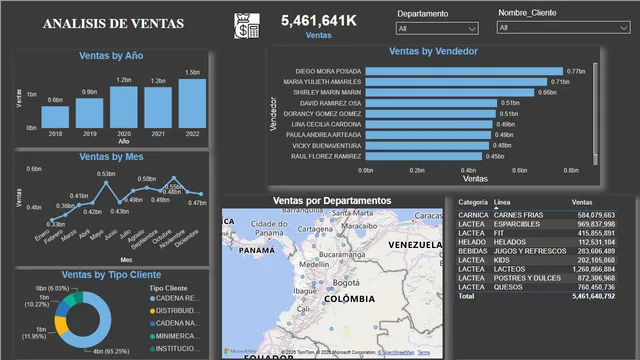Click the 0.33bn Enero data point
The height and width of the screenshot is (360, 640).
coord(52,220)
